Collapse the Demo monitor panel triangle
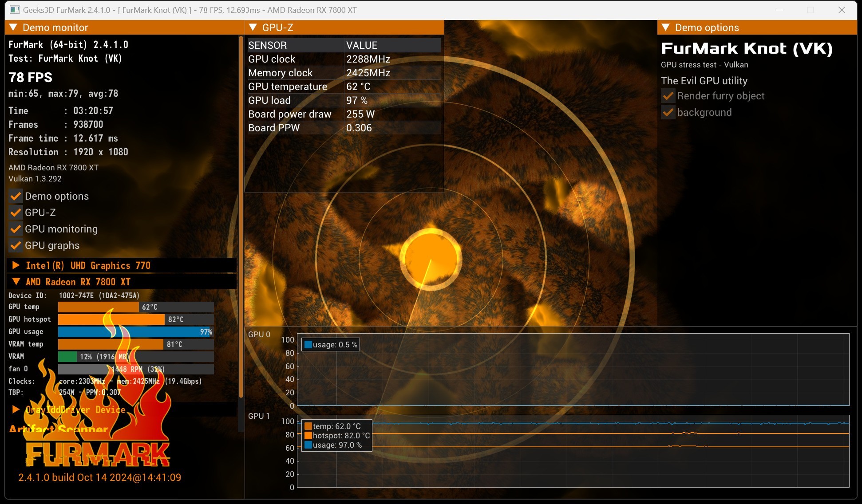The image size is (862, 504). click(13, 28)
